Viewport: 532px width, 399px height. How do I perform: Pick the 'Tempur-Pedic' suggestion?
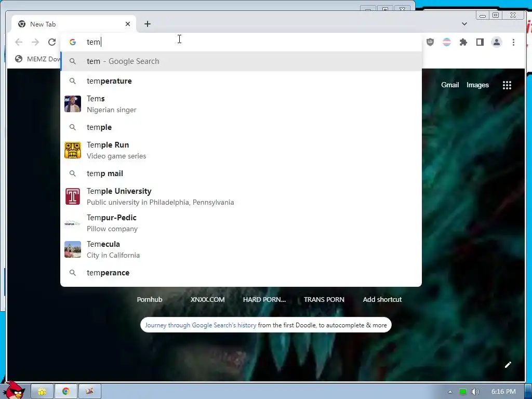pos(241,223)
